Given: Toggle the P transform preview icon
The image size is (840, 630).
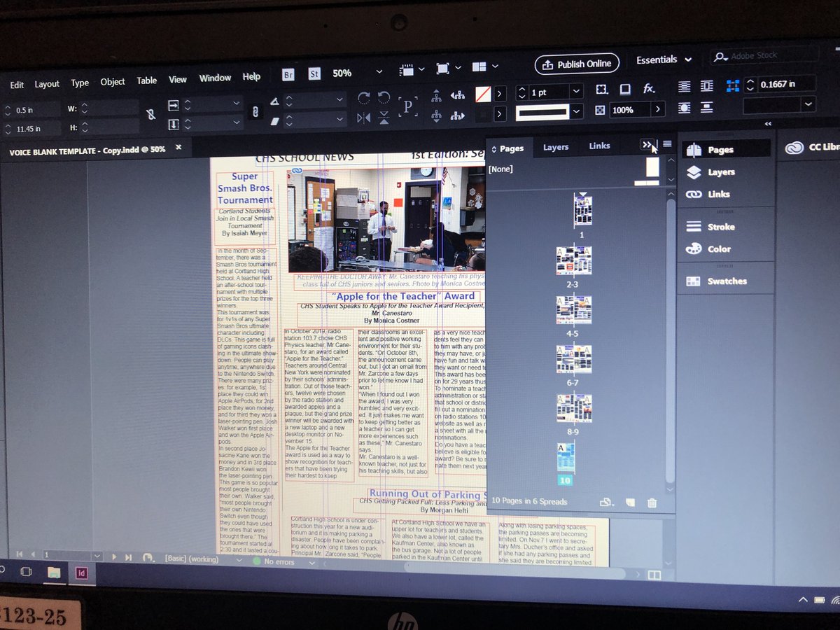Looking at the screenshot, I should (408, 106).
